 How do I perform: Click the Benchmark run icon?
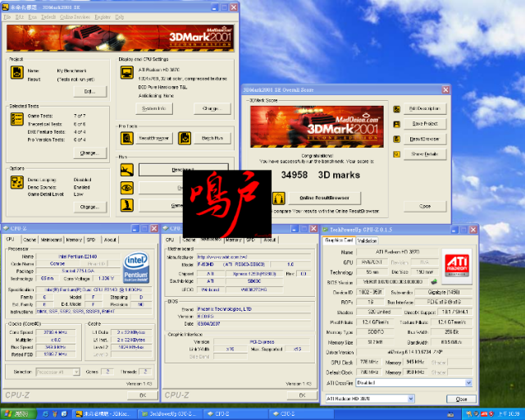(127, 170)
